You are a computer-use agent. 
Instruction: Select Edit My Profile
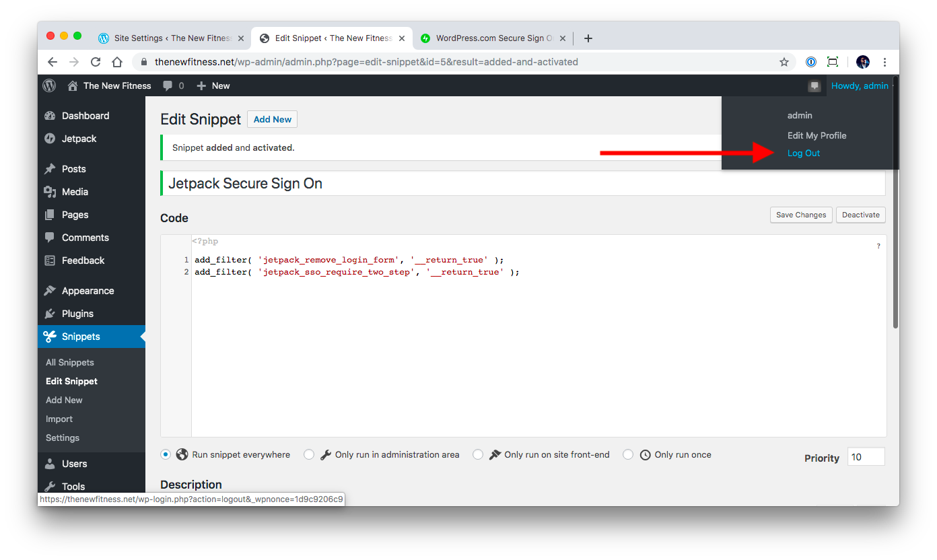point(817,135)
